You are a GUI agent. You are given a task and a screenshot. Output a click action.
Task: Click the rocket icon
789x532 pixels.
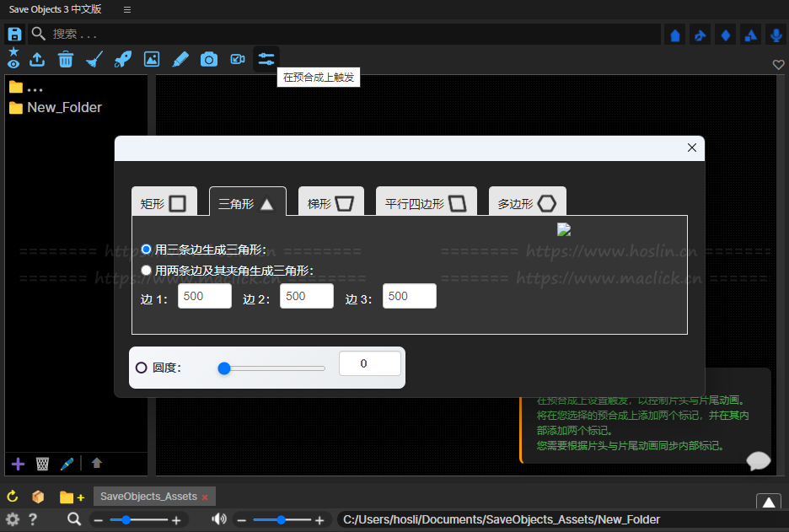point(123,59)
